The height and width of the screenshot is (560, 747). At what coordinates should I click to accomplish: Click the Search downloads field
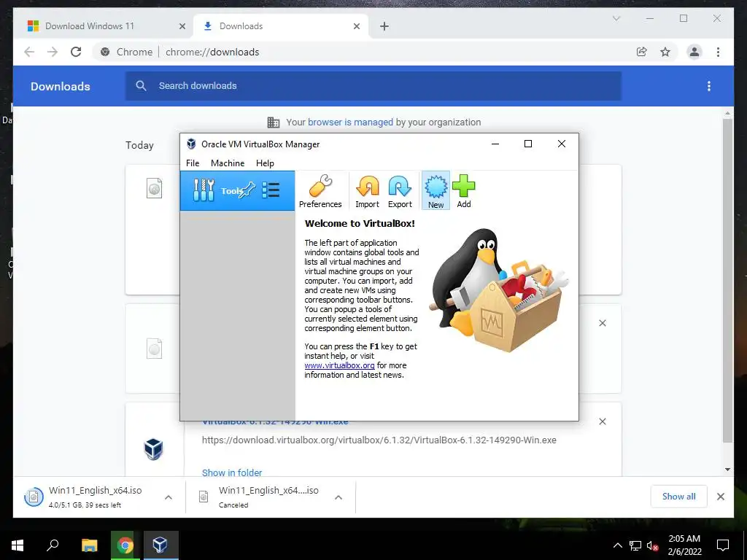pos(373,86)
